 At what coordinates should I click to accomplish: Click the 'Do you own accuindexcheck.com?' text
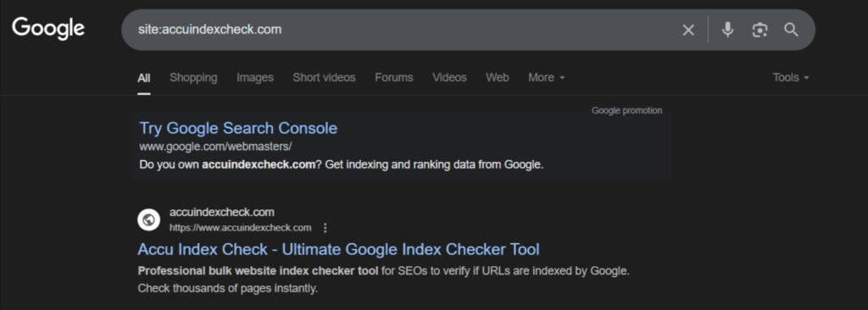pos(231,164)
